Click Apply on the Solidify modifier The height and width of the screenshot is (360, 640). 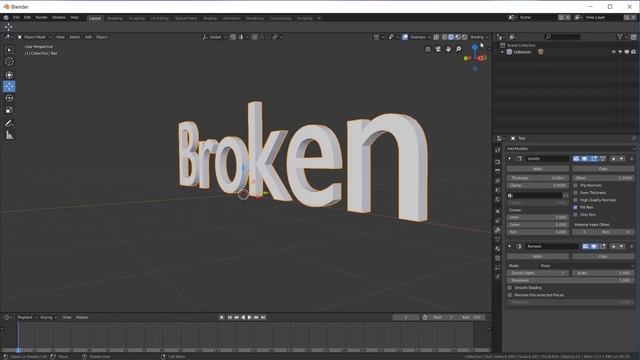(x=538, y=169)
